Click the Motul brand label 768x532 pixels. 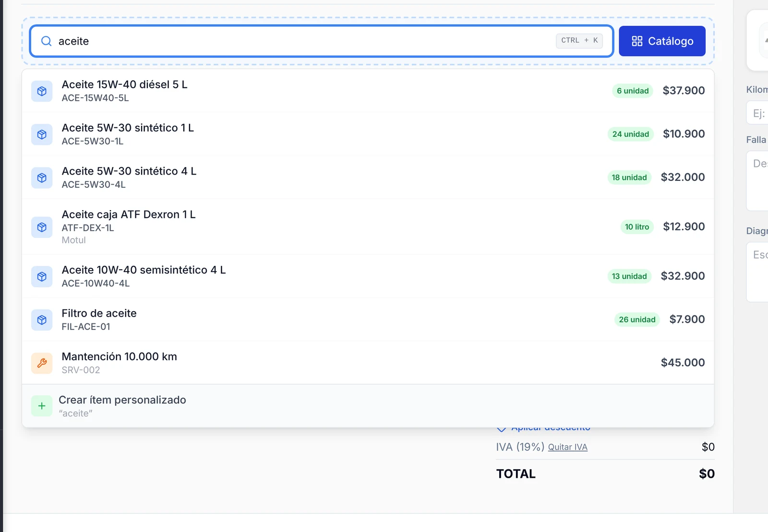click(73, 240)
